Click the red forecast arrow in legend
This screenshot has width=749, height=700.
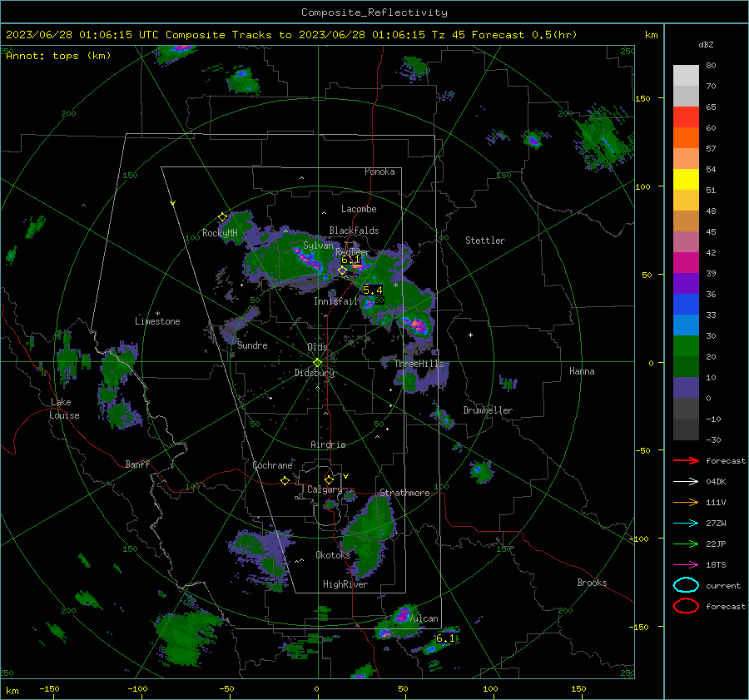[x=686, y=460]
